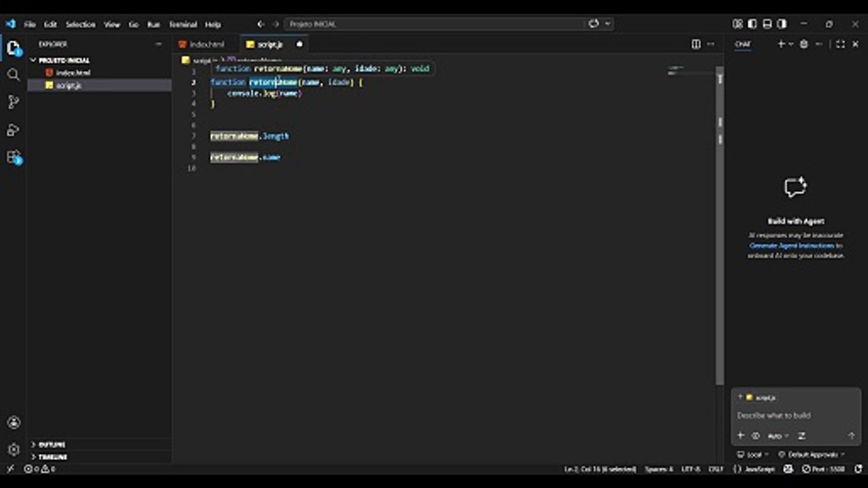The image size is (868, 488).
Task: Open the Customize Layout icon
Action: tap(737, 24)
